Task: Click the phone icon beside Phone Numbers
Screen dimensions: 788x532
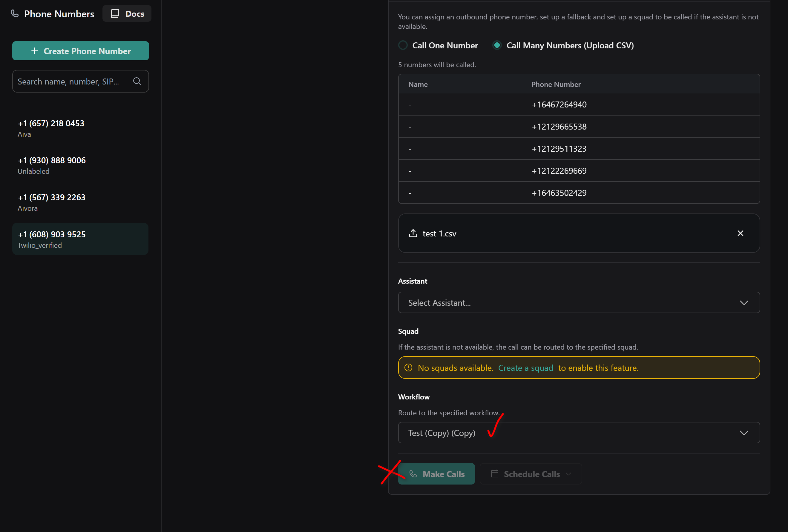Action: tap(15, 13)
